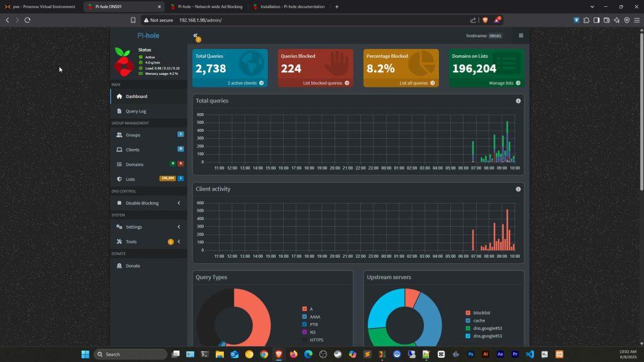Viewport: 644px width, 362px height.
Task: Click 'List blocked queries' link
Action: click(x=326, y=83)
